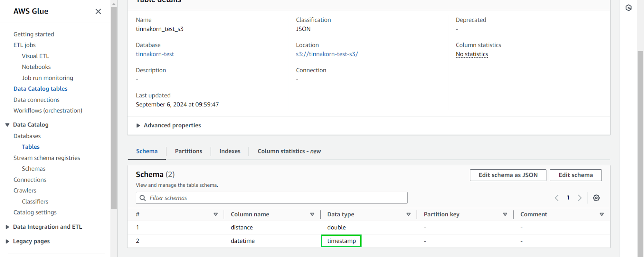This screenshot has height=257, width=644.
Task: Open Classifiers in sidebar
Action: pyautogui.click(x=35, y=202)
